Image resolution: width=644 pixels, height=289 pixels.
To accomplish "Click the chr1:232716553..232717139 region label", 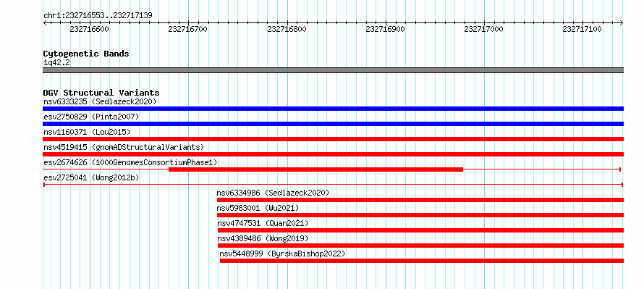I will click(98, 16).
